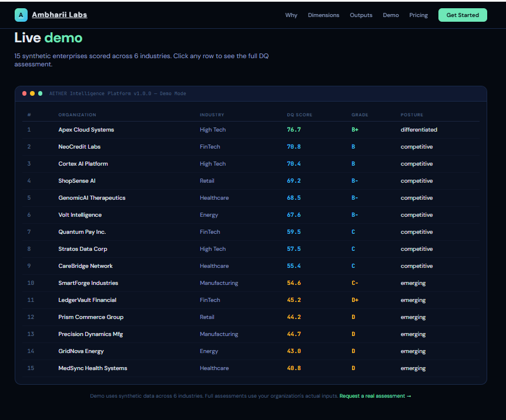Jump to the Demo section
The height and width of the screenshot is (420, 506).
click(391, 15)
